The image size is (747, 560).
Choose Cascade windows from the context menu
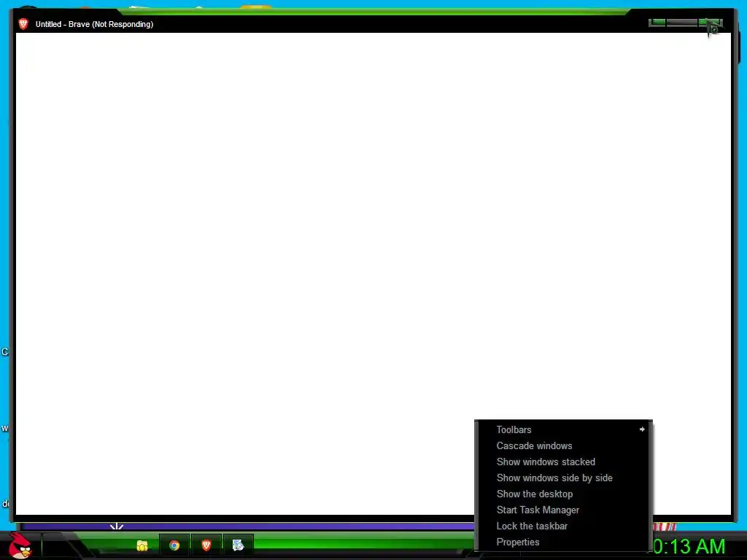coord(564,446)
